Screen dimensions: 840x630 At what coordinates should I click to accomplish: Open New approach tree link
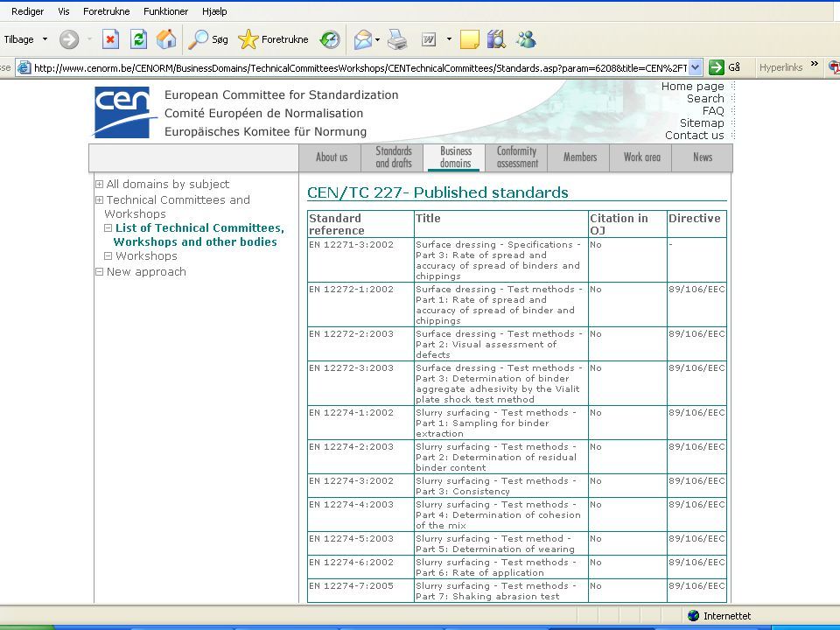146,271
